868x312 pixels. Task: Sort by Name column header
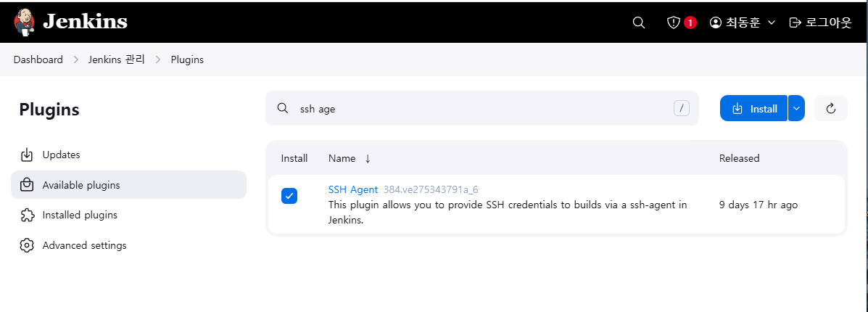(350, 158)
